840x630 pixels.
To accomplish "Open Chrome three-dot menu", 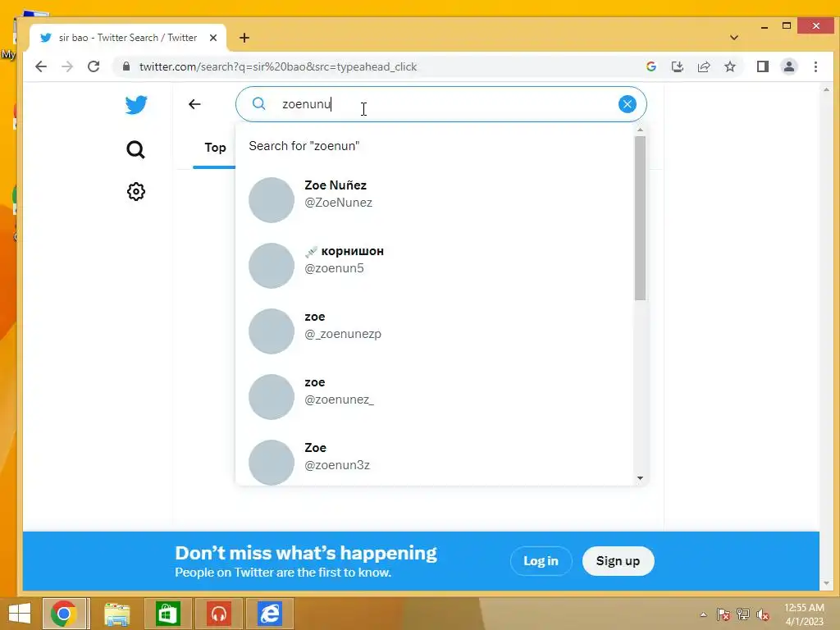I will click(815, 66).
